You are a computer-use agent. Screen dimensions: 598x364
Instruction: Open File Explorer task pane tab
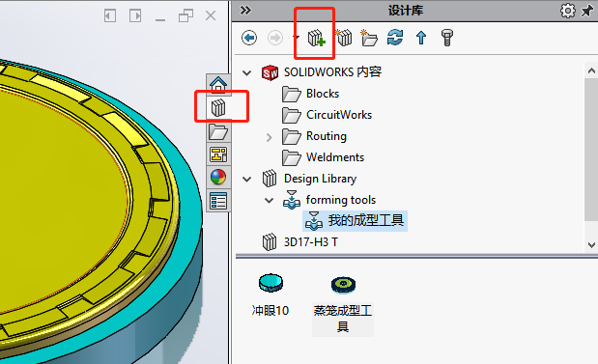pyautogui.click(x=218, y=132)
